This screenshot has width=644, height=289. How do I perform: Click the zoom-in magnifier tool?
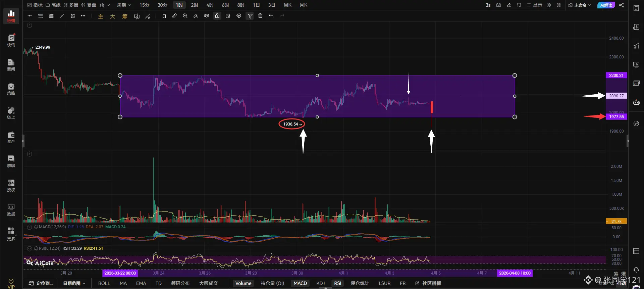click(x=185, y=16)
